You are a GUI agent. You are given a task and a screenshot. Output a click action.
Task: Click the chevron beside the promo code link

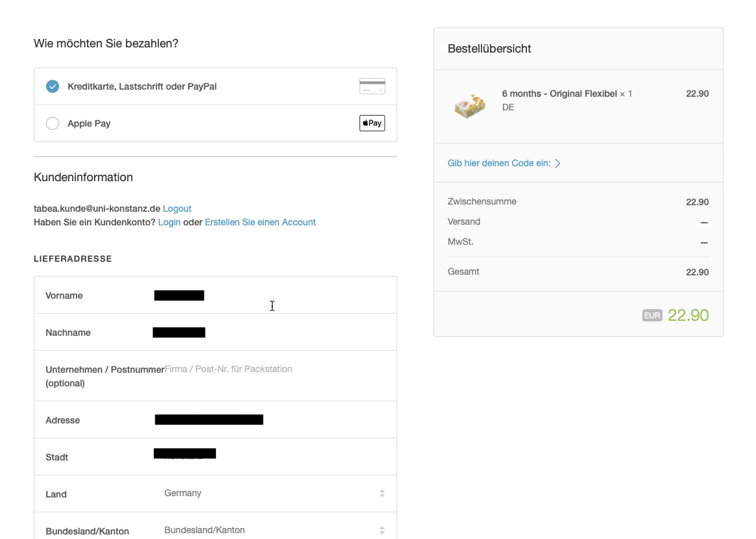558,164
